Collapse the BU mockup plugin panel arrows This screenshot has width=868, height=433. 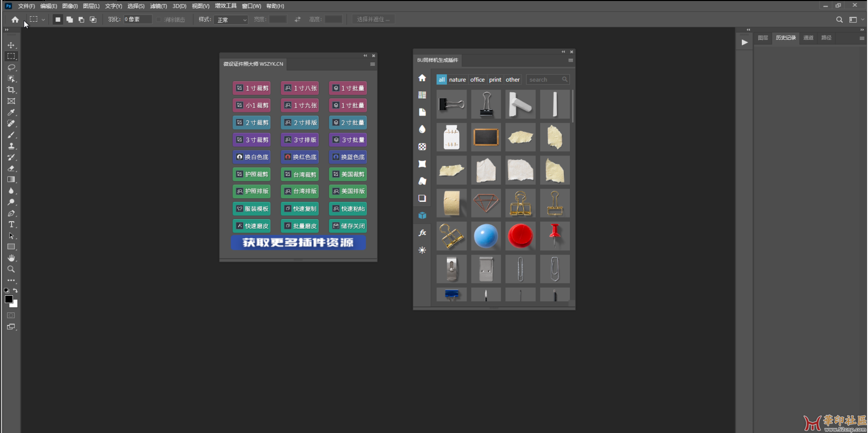coord(563,51)
